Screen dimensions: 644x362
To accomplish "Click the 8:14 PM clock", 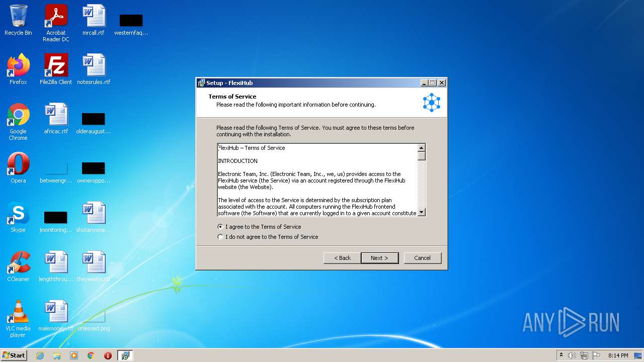I will (x=618, y=355).
